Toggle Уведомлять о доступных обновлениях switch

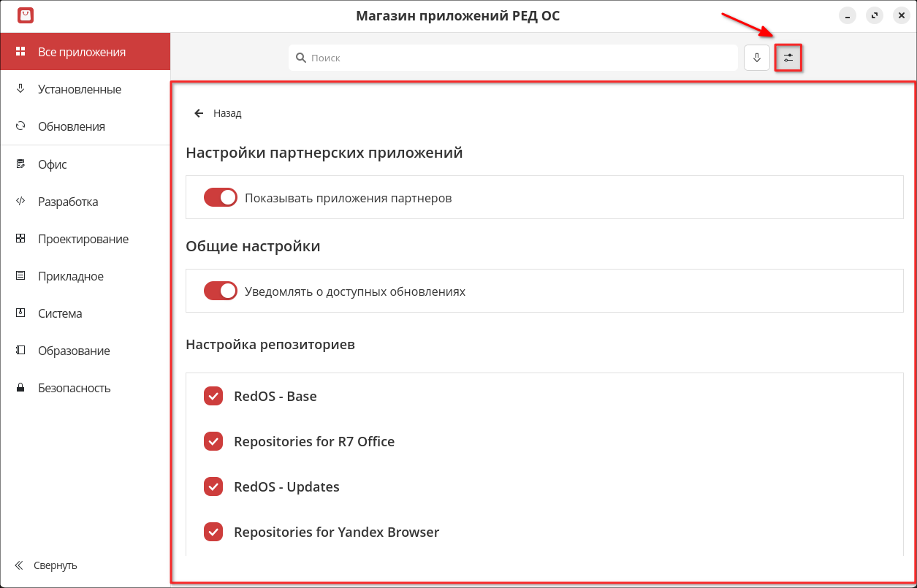click(x=221, y=291)
